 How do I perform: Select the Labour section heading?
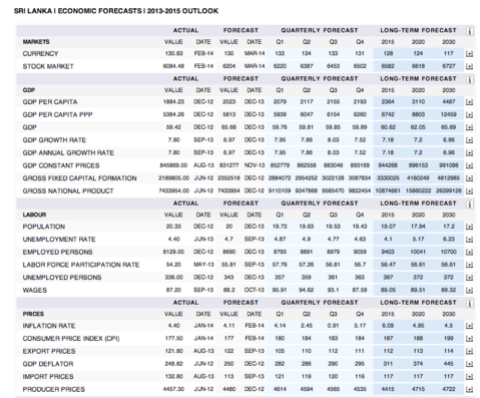coord(34,215)
